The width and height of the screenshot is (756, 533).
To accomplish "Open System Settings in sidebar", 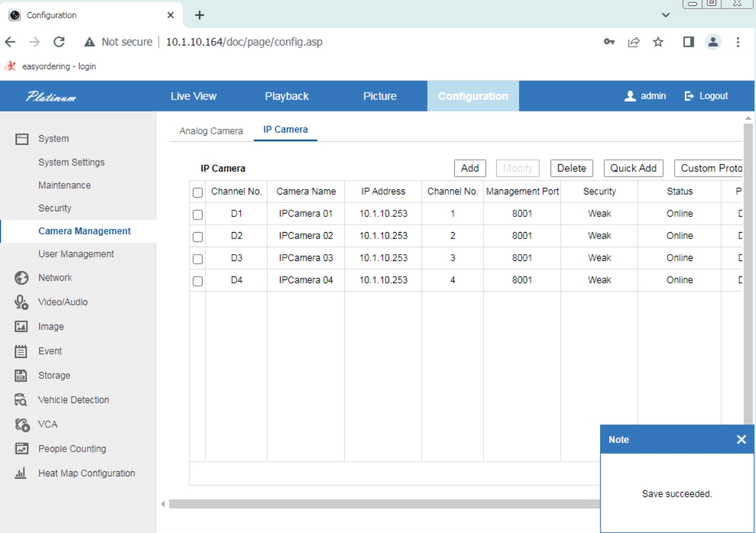I will tap(72, 162).
